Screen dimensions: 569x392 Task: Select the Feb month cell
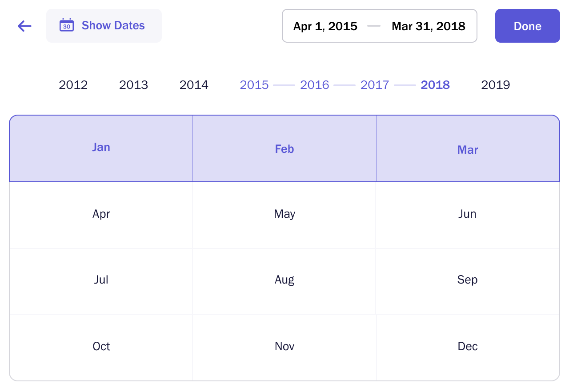tap(284, 149)
